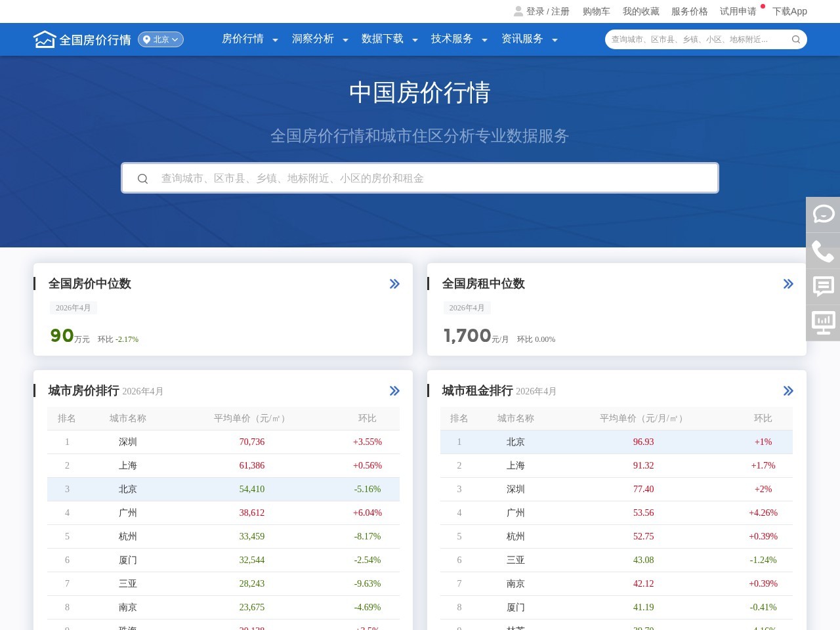Expand the 技术服务 menu arrow
Screen dimensions: 840x630
[x=484, y=40]
